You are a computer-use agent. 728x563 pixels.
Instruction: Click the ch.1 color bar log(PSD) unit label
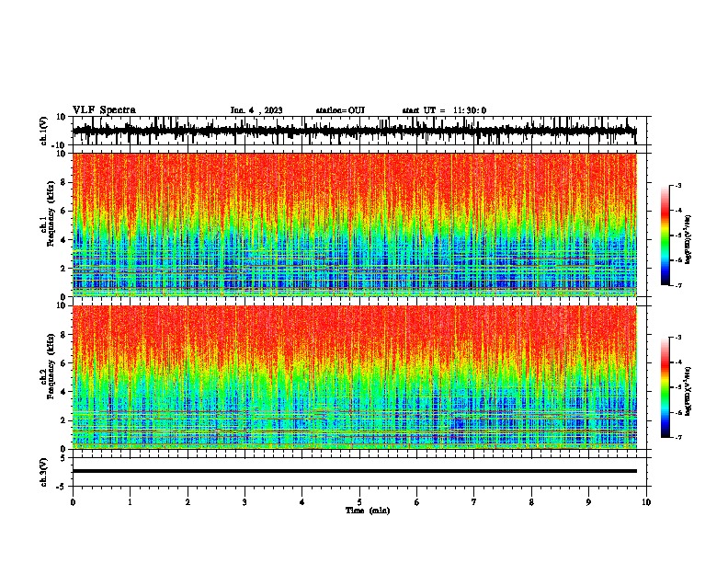pos(688,240)
